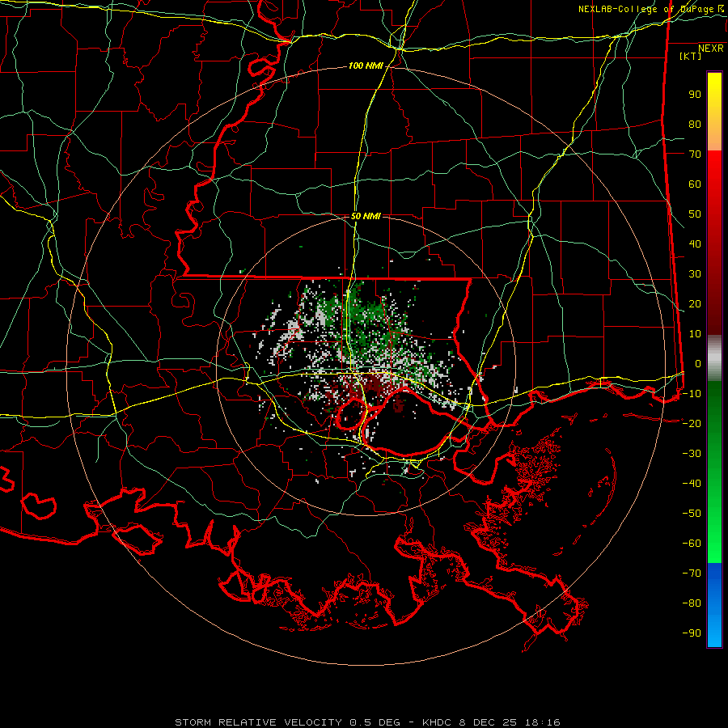
Task: Click the gray zero-velocity segment of the color bar
Action: click(714, 358)
